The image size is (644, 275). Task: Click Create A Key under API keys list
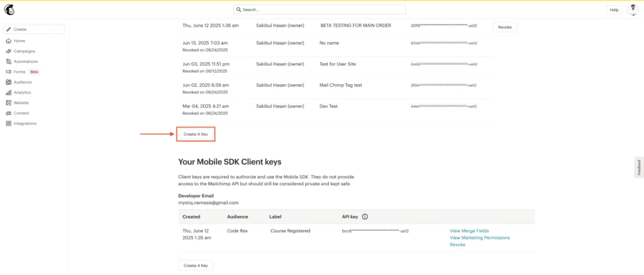click(196, 134)
